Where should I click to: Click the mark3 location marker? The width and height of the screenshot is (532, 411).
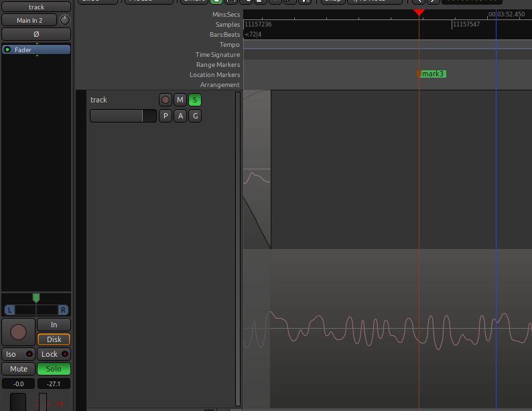click(432, 74)
